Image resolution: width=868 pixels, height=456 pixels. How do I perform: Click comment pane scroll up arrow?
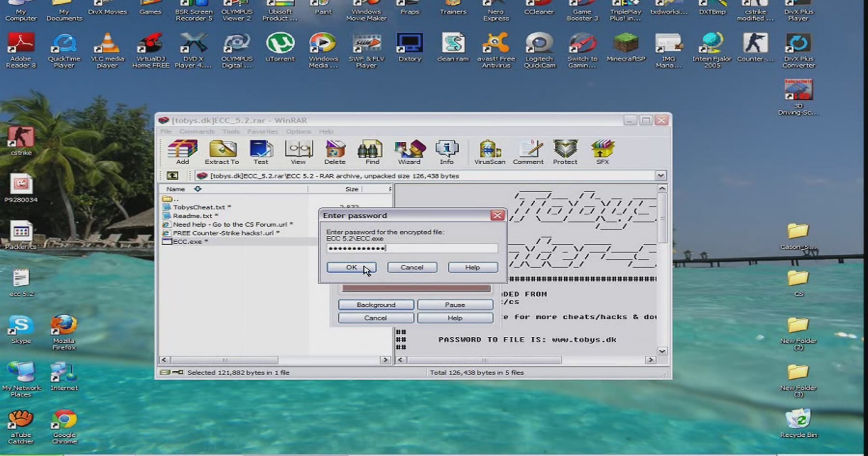[x=662, y=188]
